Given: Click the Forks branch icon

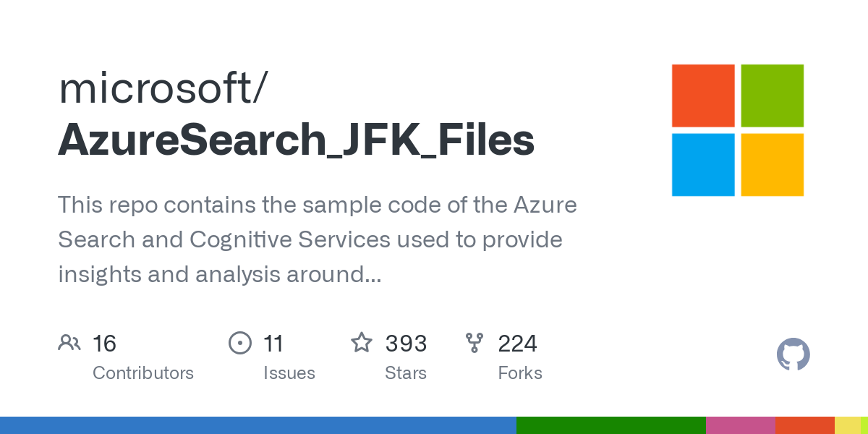Looking at the screenshot, I should pyautogui.click(x=475, y=343).
